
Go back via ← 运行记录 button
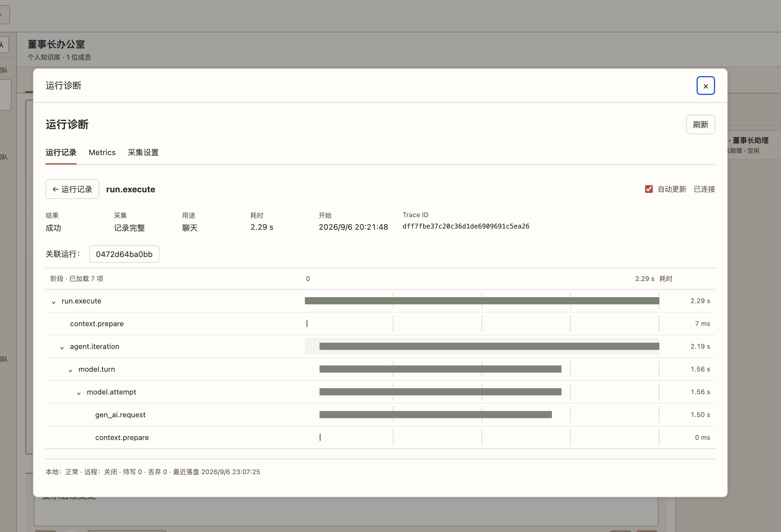tap(72, 189)
